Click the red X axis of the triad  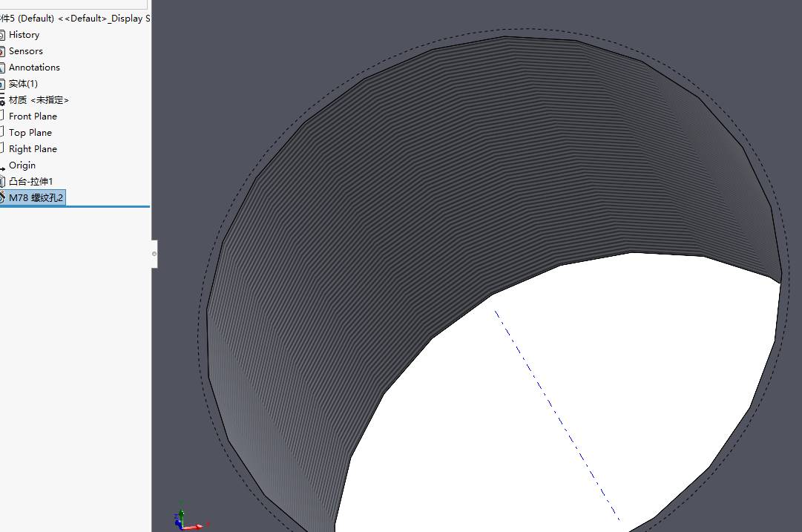197,526
